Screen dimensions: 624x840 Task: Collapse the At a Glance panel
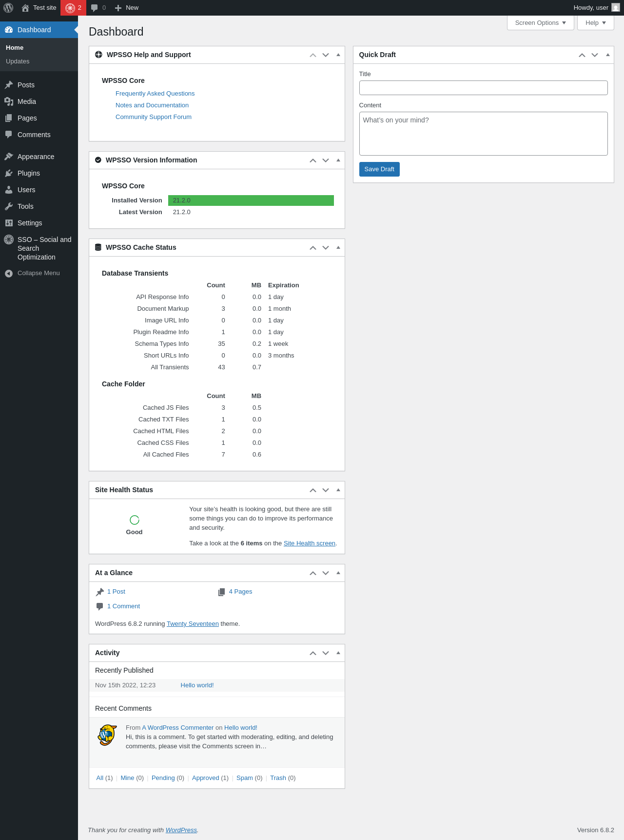pos(338,573)
